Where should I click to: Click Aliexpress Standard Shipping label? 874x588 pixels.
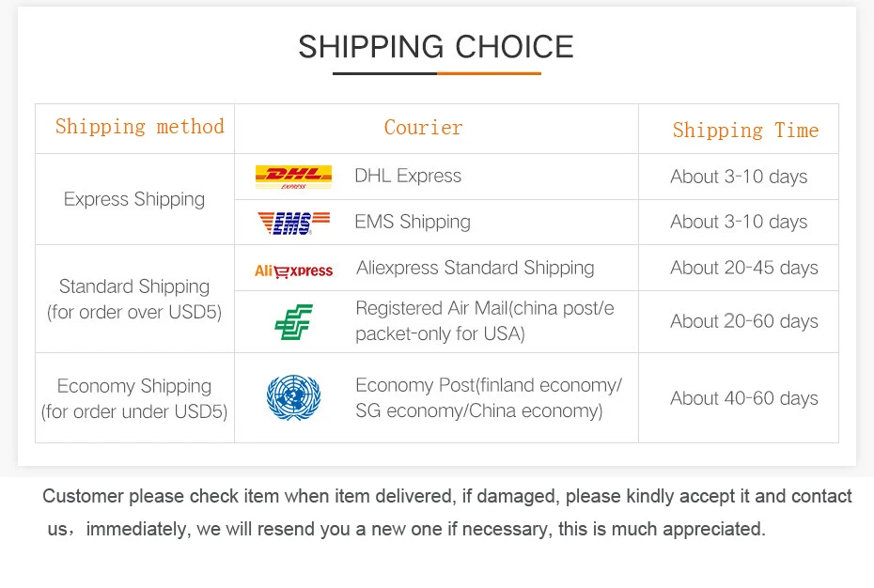(475, 268)
